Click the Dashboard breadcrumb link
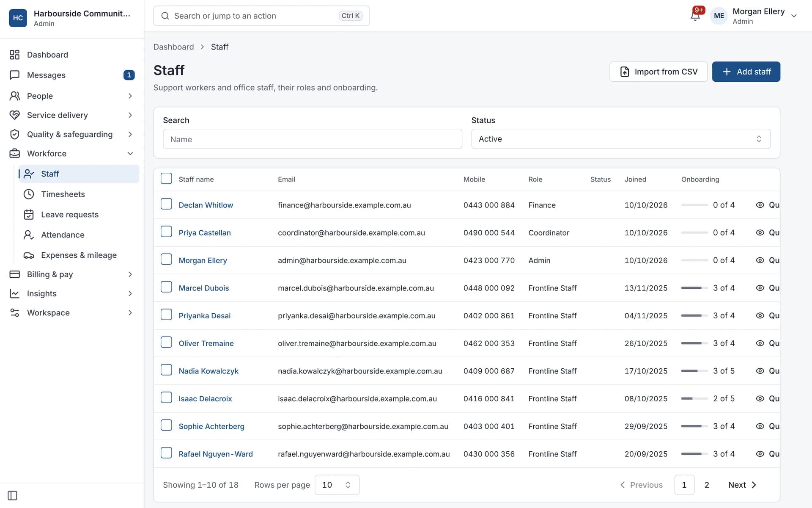Viewport: 812px width, 508px height. click(x=173, y=47)
